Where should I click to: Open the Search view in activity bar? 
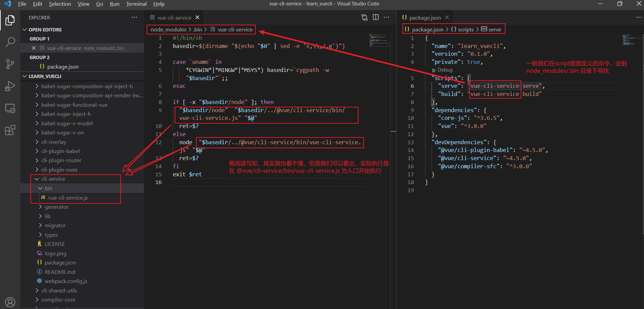[x=10, y=42]
